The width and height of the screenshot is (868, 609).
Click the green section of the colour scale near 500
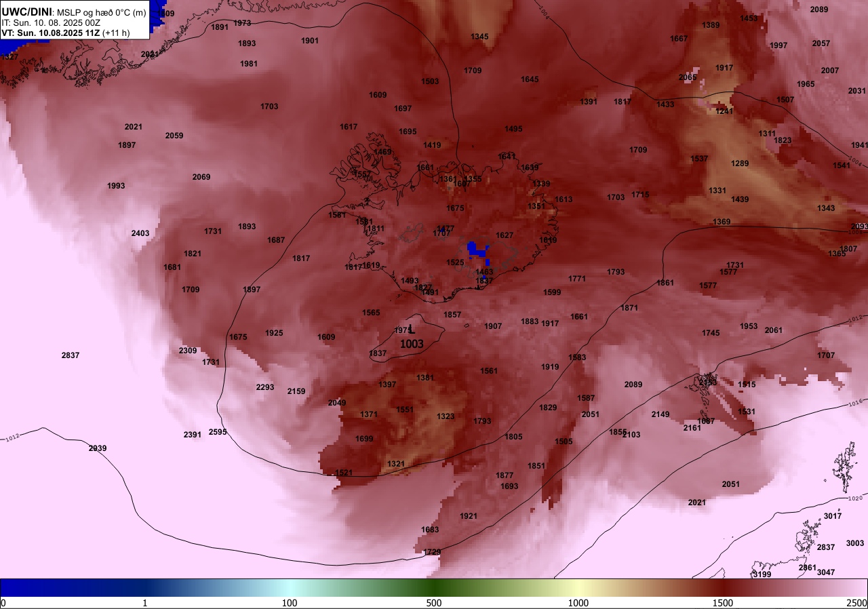click(434, 587)
